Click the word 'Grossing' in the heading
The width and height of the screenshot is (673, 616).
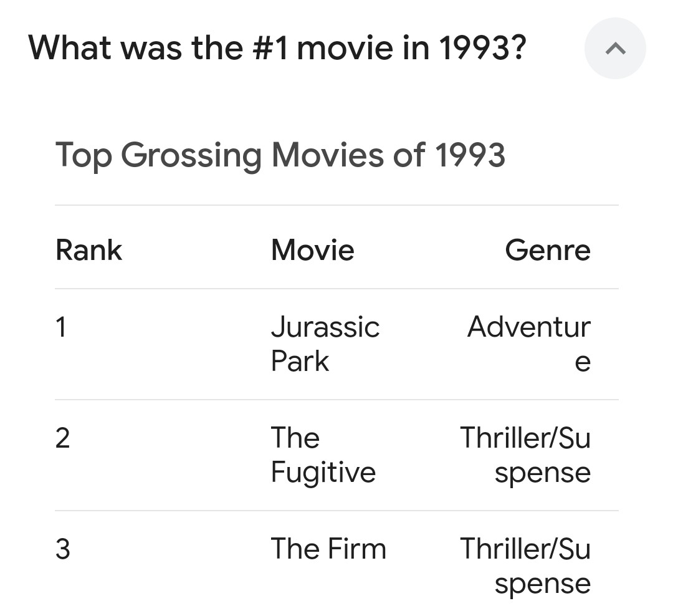[191, 156]
